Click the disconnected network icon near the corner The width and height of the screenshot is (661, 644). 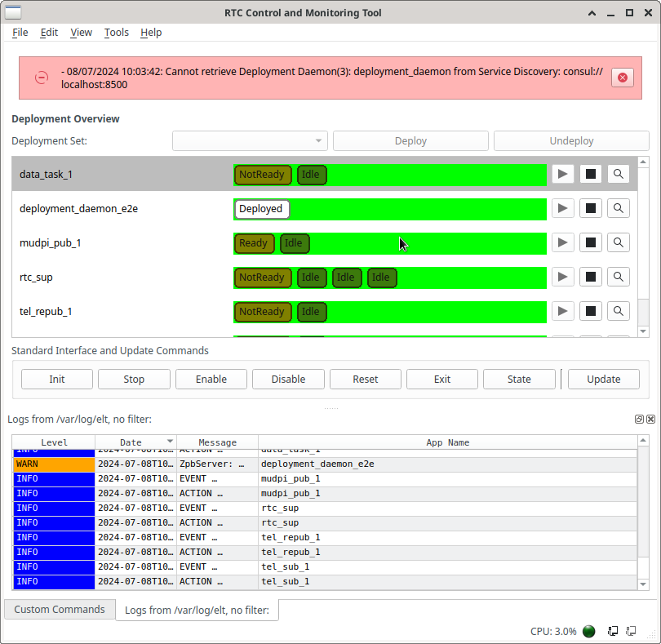point(631,631)
